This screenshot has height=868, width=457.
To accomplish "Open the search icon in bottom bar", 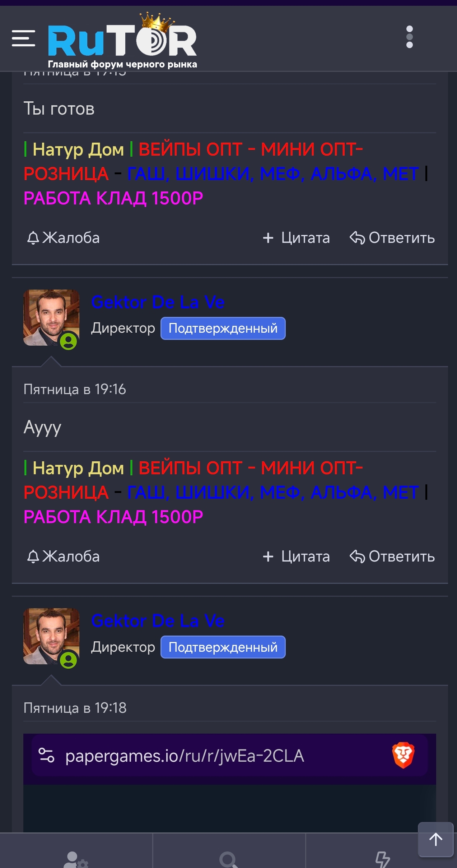I will click(x=229, y=860).
